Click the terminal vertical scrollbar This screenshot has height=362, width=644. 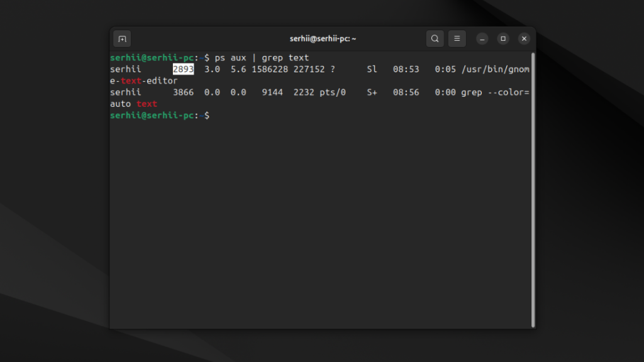(x=533, y=190)
